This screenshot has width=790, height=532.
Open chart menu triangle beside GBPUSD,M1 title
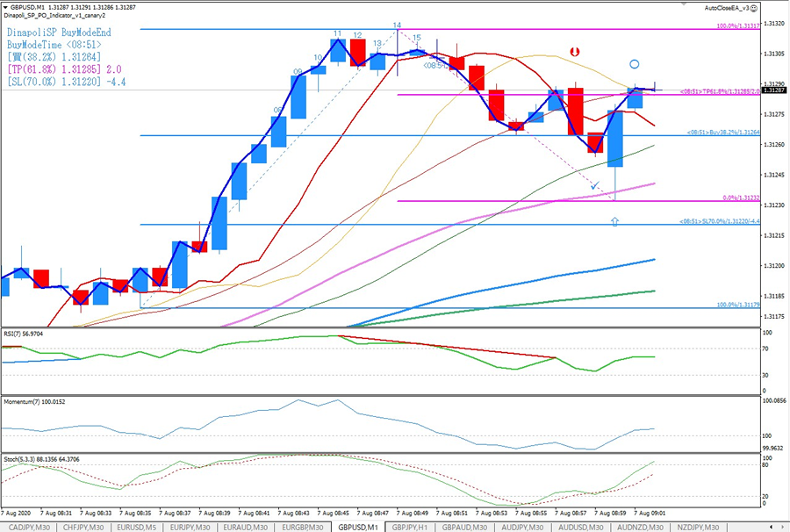(x=5, y=8)
